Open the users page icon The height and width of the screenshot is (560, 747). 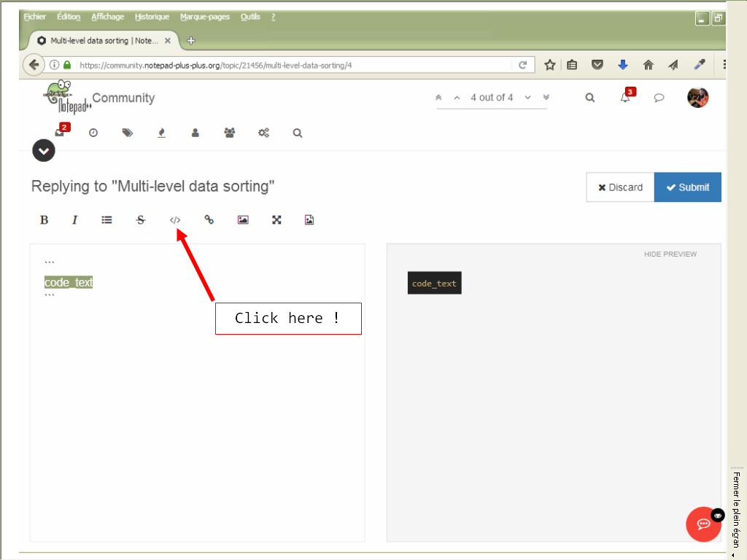click(x=196, y=133)
